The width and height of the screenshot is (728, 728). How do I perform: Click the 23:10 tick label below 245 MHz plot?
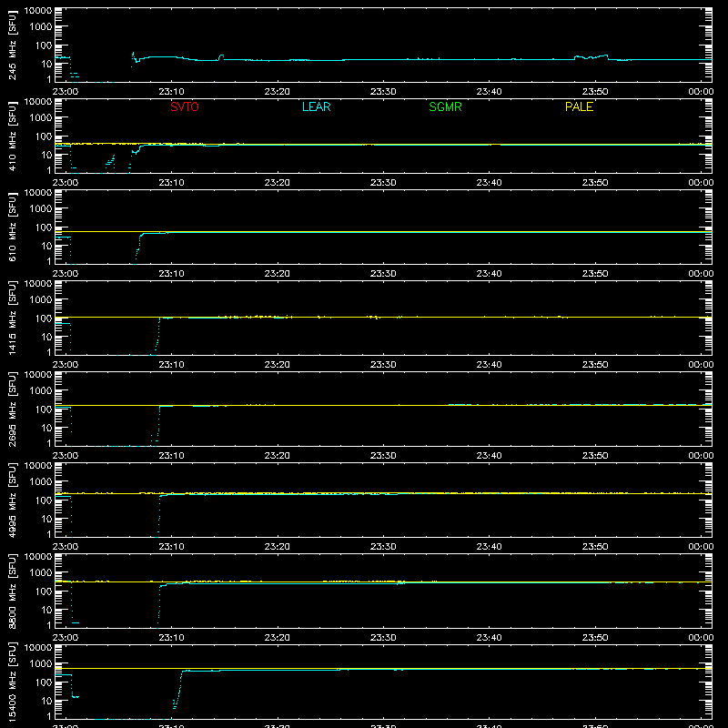click(x=171, y=92)
